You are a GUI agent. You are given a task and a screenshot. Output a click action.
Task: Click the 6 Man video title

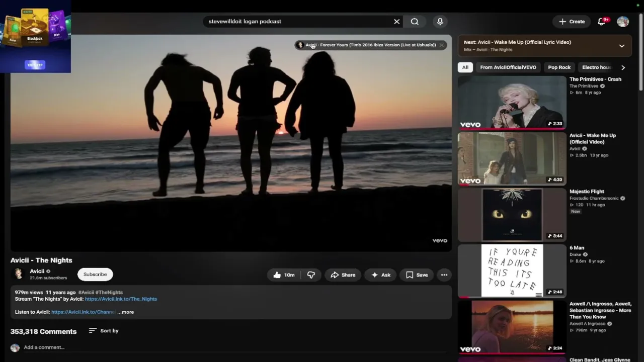click(x=577, y=248)
